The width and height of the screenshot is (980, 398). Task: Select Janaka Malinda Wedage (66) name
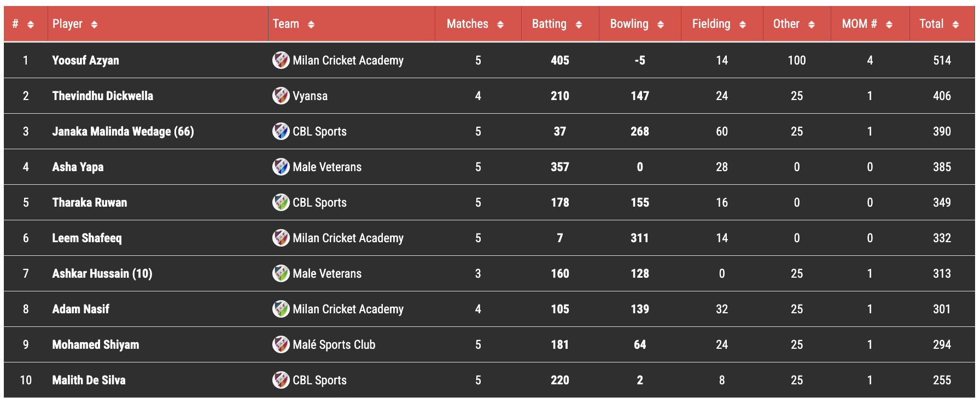(x=123, y=131)
